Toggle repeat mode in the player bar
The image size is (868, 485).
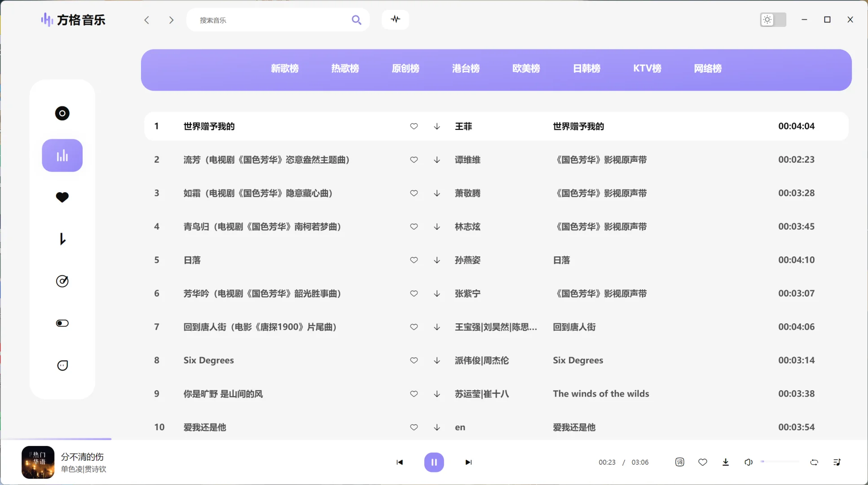[x=814, y=462]
